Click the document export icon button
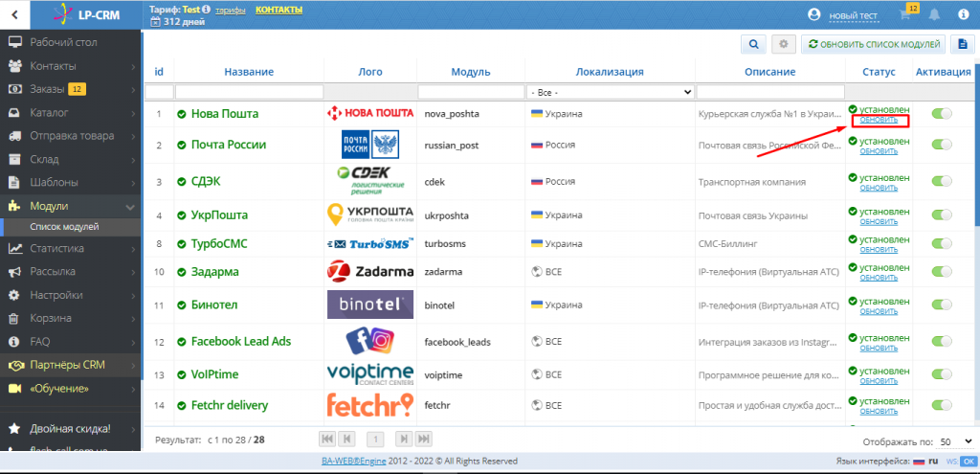 pyautogui.click(x=963, y=44)
